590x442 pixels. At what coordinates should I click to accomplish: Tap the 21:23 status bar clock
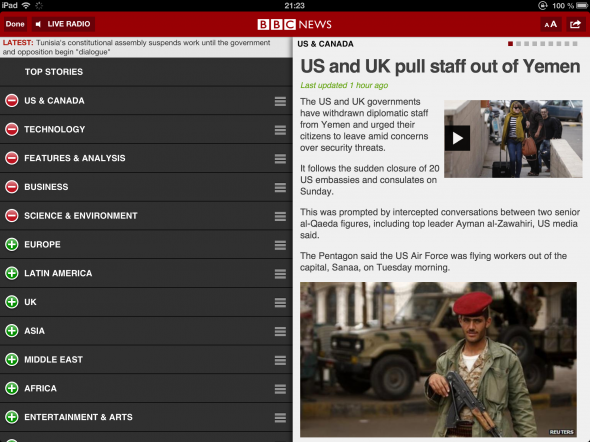[x=295, y=6]
